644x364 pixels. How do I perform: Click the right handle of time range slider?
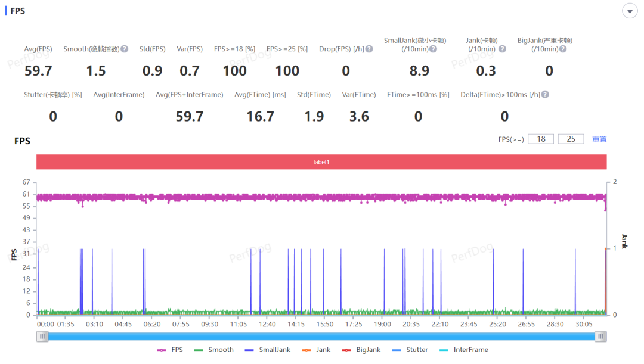click(x=601, y=337)
